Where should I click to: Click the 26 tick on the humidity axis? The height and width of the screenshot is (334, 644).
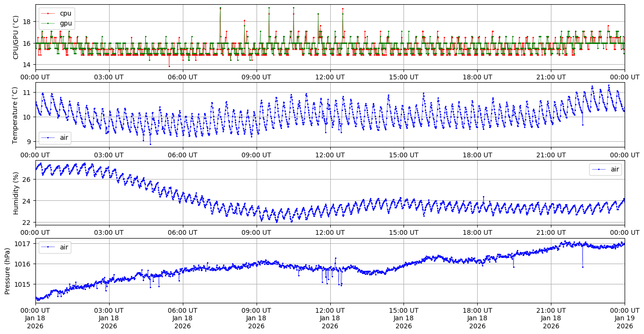pos(27,180)
